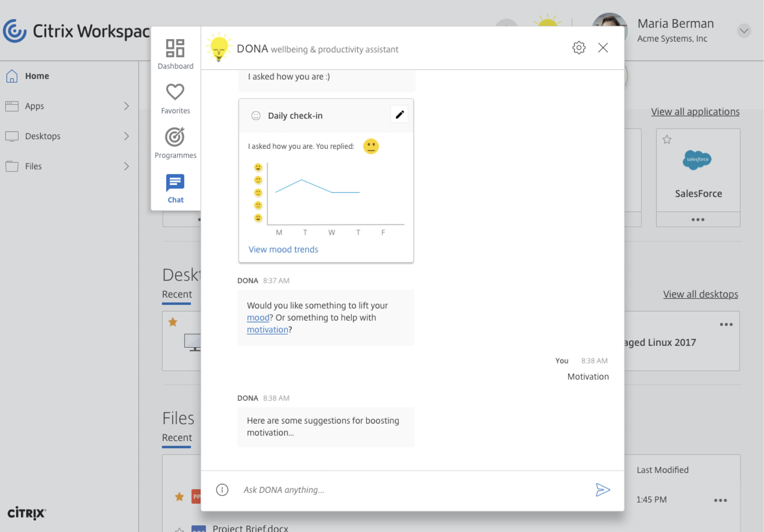
Task: Open Apps in left navigation
Action: 34,106
